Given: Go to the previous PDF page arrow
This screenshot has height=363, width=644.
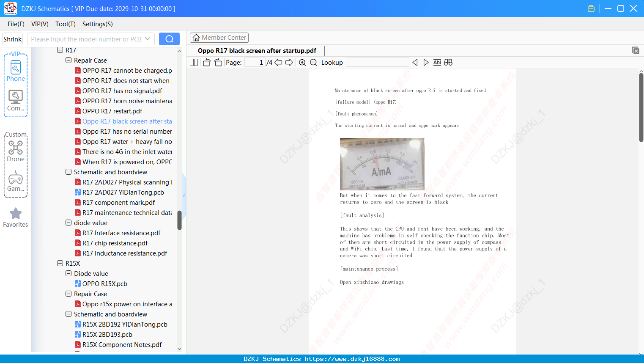Looking at the screenshot, I should click(x=278, y=63).
